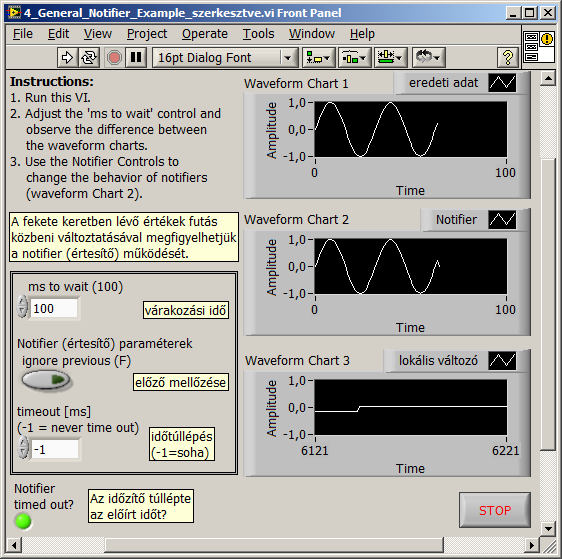Click the Notifier plot legend icon
The image size is (562, 559).
[502, 220]
